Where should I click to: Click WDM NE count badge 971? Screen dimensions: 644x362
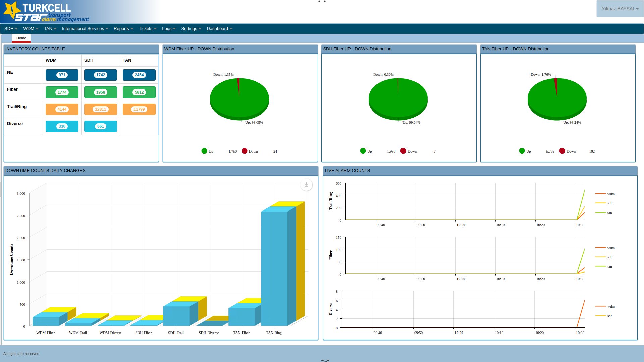point(62,75)
